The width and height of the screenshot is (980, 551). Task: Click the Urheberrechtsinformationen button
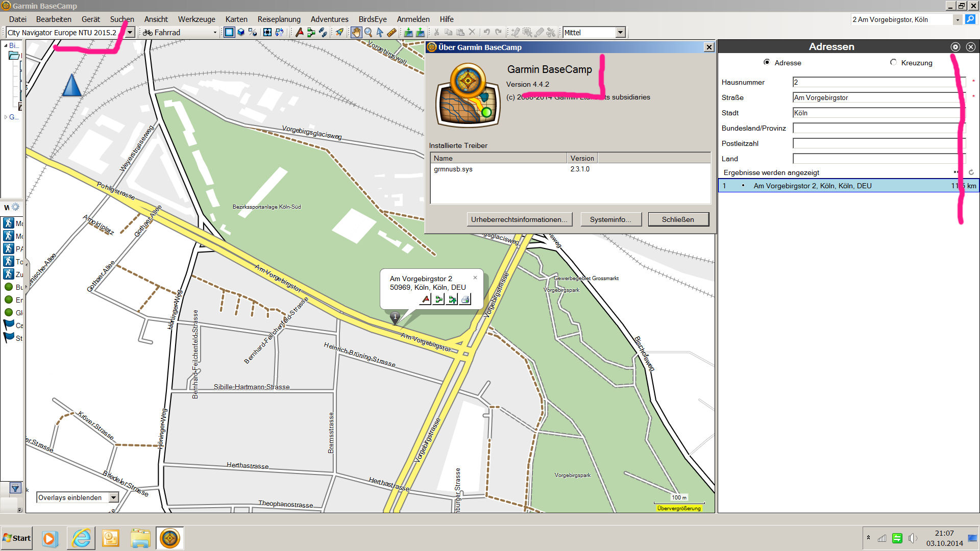pos(519,219)
